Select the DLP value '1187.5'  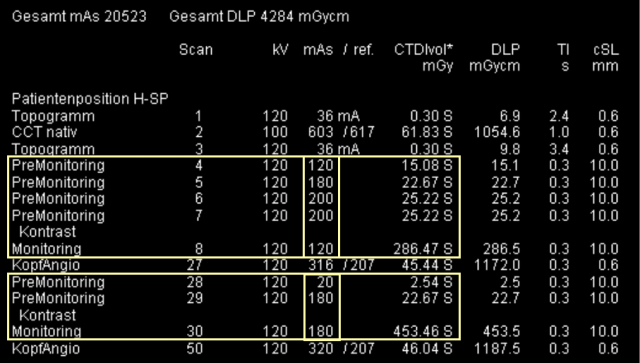click(x=498, y=349)
